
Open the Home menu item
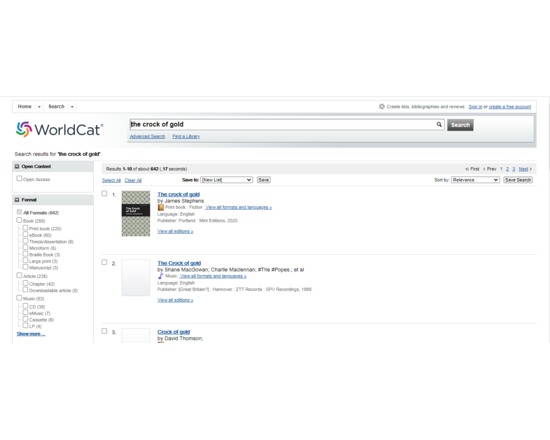tap(25, 106)
